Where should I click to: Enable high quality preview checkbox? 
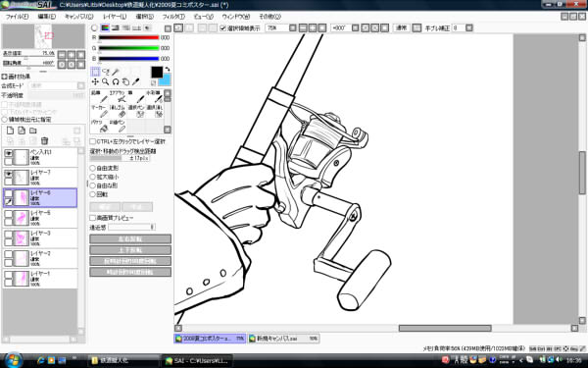(x=93, y=218)
